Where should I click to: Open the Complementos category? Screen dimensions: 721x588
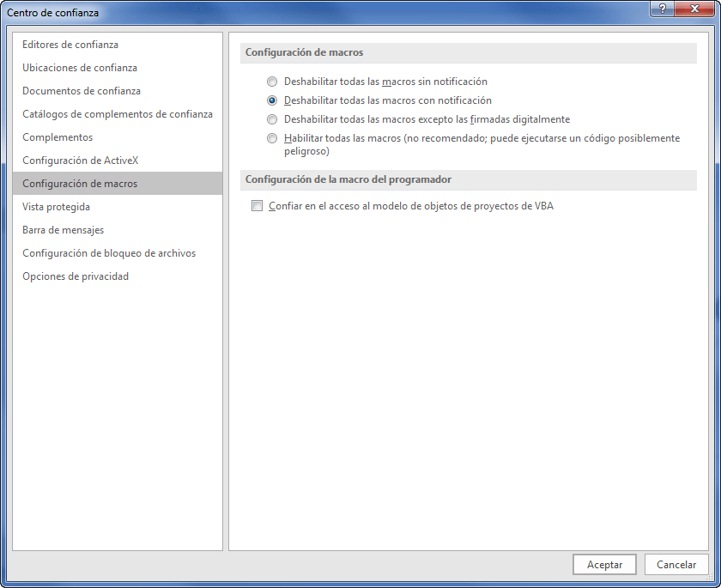(58, 137)
